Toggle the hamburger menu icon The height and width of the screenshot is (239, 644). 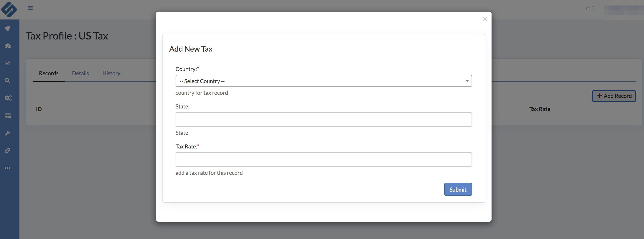pos(30,8)
